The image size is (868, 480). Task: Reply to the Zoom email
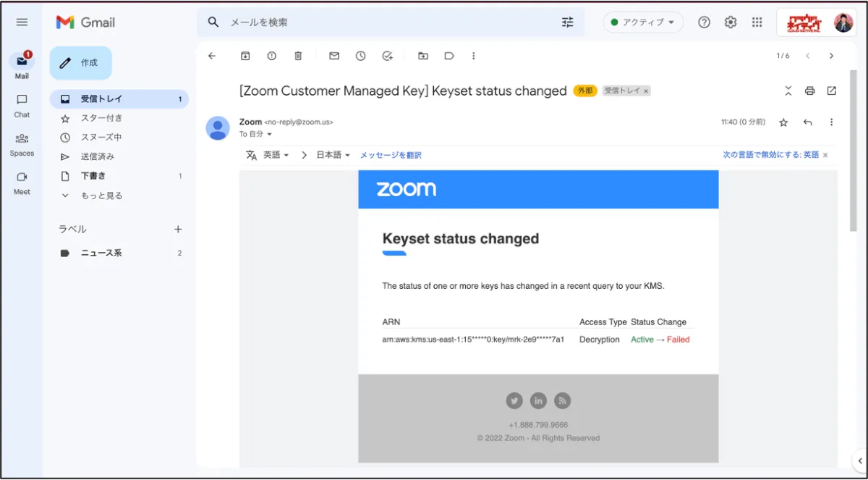click(x=808, y=122)
